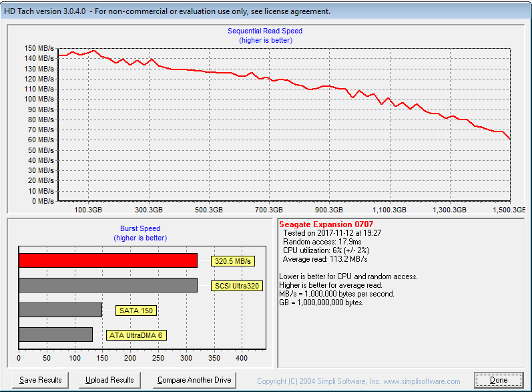Image resolution: width=532 pixels, height=392 pixels.
Task: Click the Sequential Read Speed chart title
Action: click(265, 31)
